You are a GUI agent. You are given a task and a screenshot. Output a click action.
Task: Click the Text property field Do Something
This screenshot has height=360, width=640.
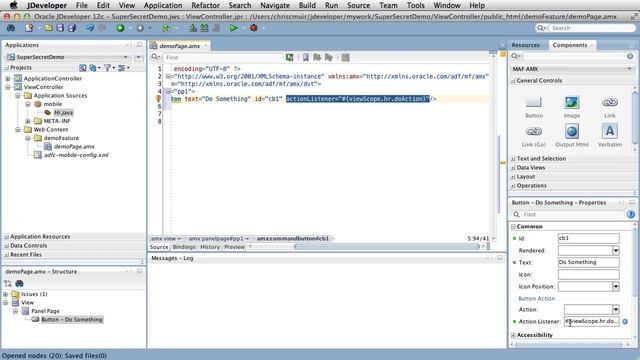pos(588,262)
